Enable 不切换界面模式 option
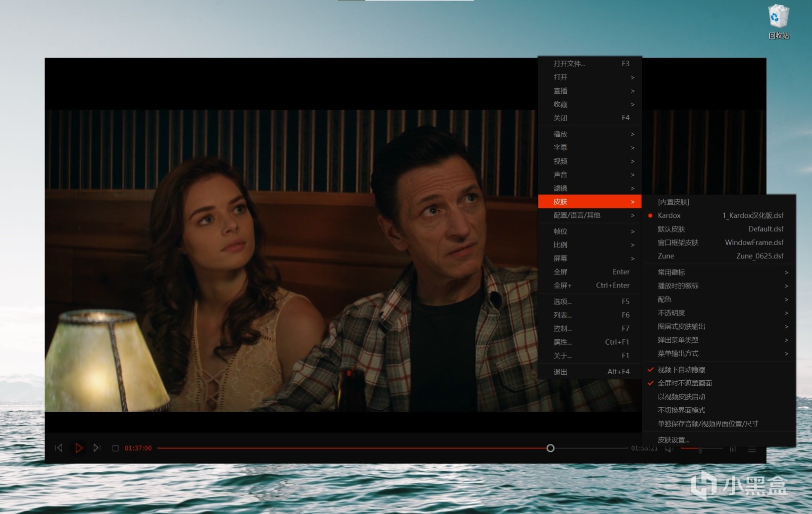812x514 pixels. pos(719,410)
